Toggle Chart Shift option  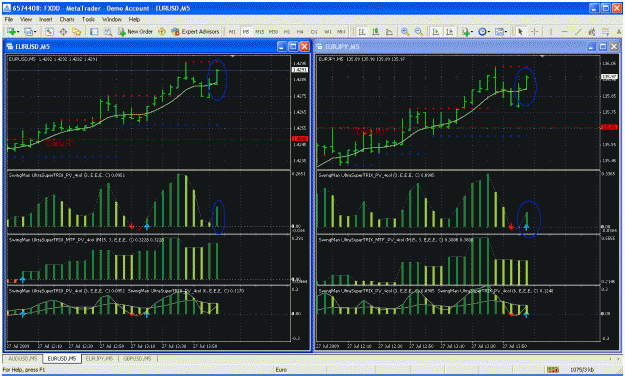tap(450, 31)
